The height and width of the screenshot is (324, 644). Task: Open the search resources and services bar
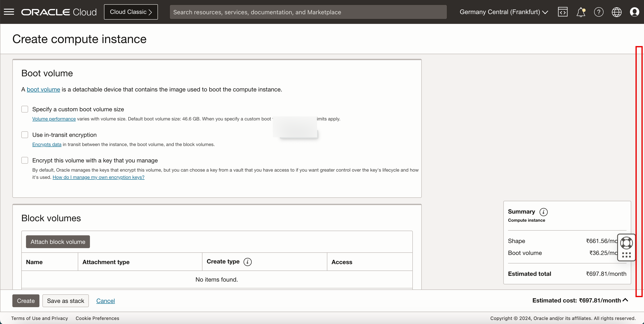pyautogui.click(x=308, y=12)
